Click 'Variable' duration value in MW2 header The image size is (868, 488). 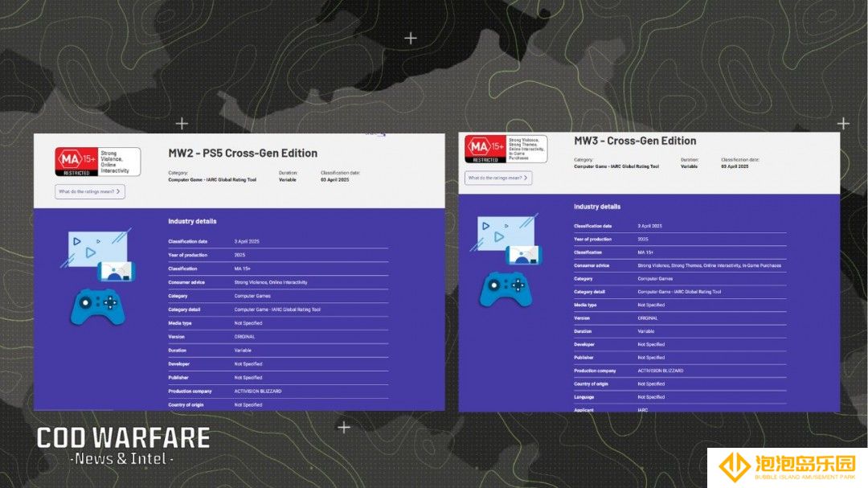pos(287,180)
